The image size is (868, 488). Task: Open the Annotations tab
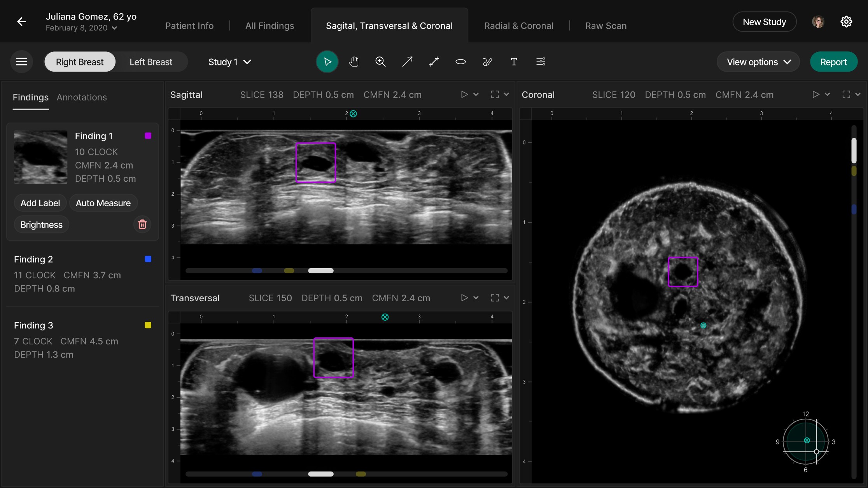82,97
